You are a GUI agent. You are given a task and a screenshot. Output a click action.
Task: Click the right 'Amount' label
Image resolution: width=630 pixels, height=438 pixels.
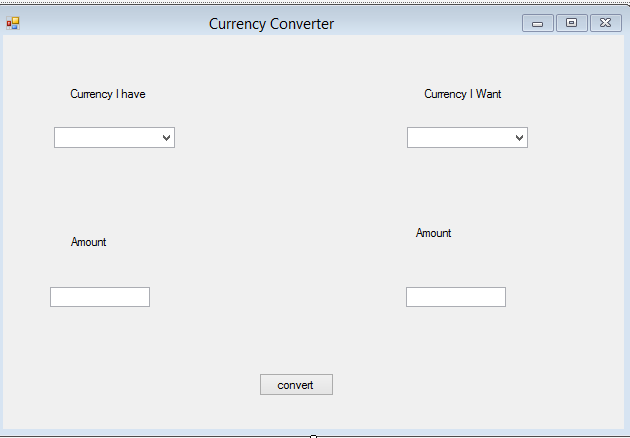pyautogui.click(x=434, y=233)
